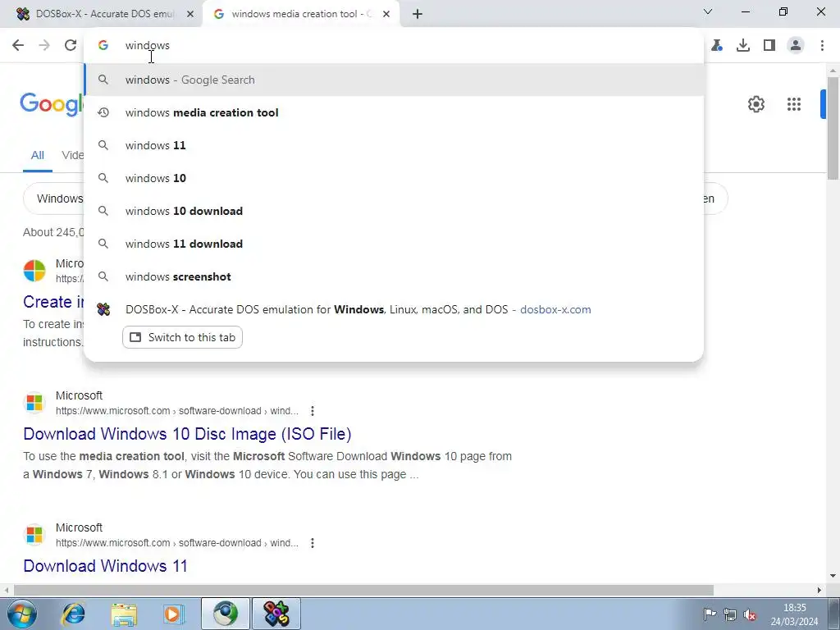Click the vertical scrollbar down arrow
840x630 pixels.
tap(833, 576)
